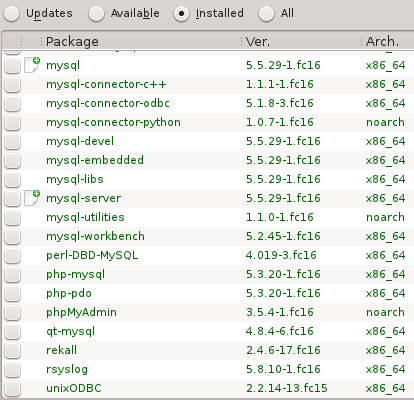414x400 pixels.
Task: Select the mysql-utilities package name
Action: point(85,217)
